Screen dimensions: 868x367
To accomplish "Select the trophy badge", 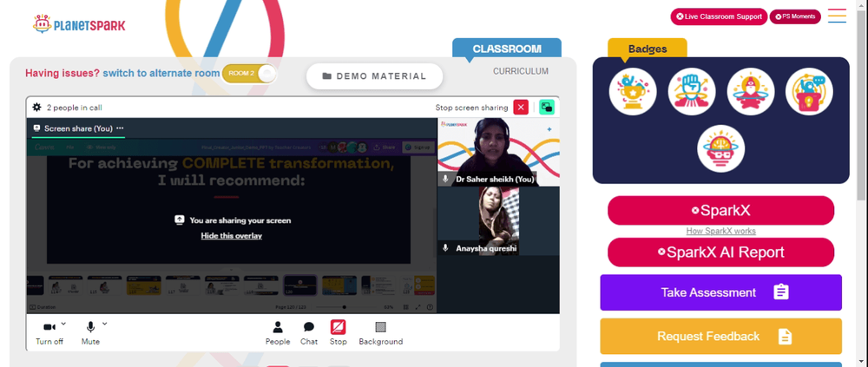I will point(633,91).
